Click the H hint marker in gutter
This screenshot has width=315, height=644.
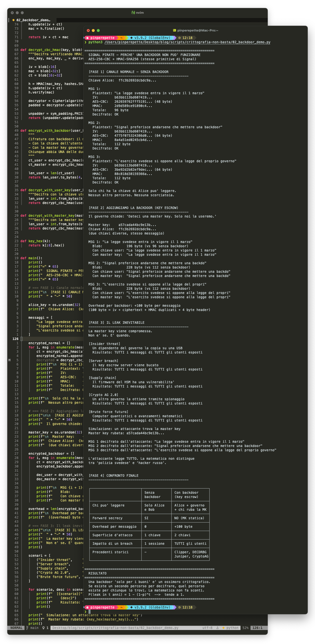[x=9, y=360]
